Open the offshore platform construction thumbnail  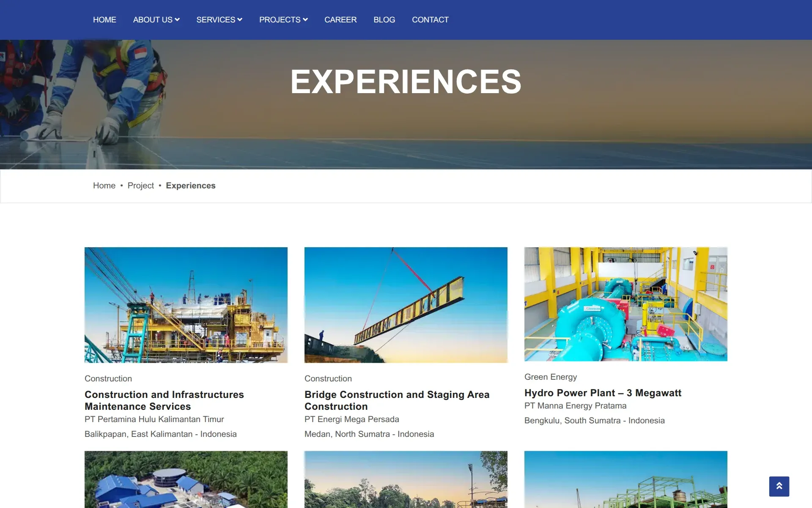click(x=186, y=305)
